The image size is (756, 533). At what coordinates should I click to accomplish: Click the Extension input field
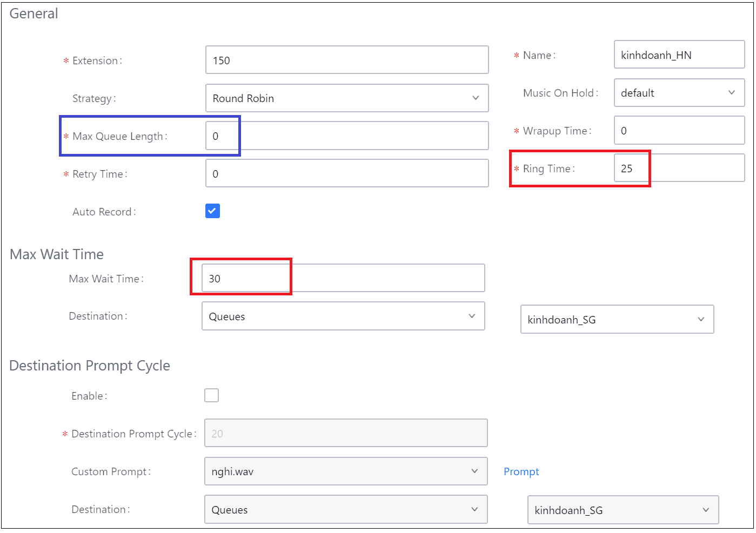point(346,60)
